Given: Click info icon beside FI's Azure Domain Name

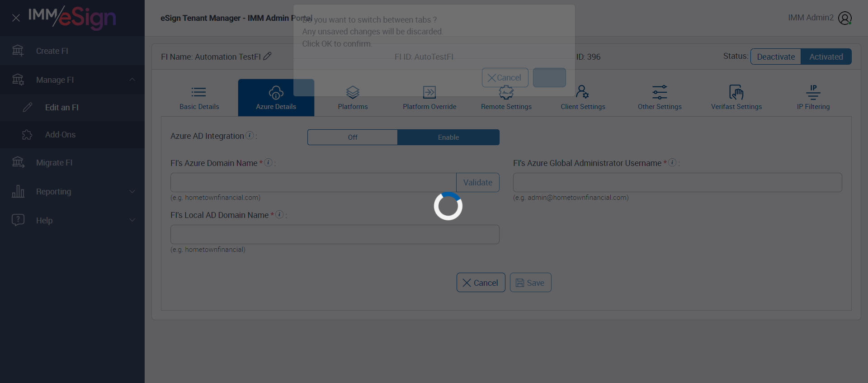Looking at the screenshot, I should tap(268, 162).
